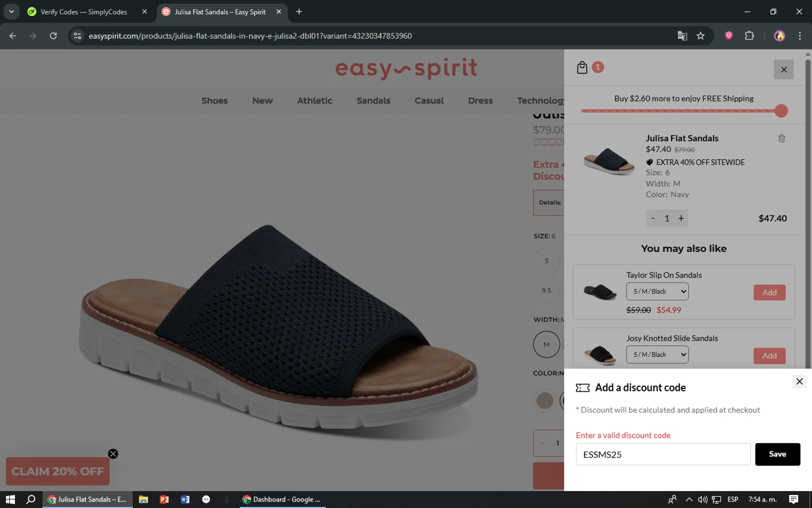View site information icon in address bar
812x508 pixels.
tap(77, 36)
